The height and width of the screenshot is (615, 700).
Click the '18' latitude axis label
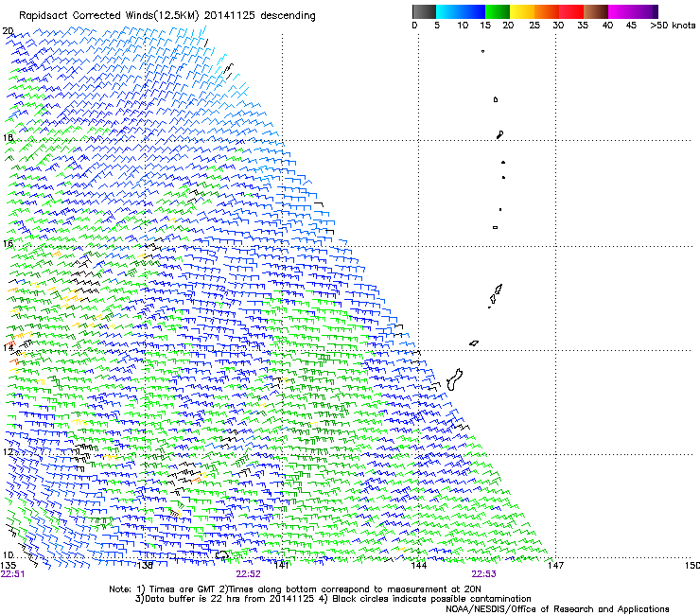[x=8, y=137]
